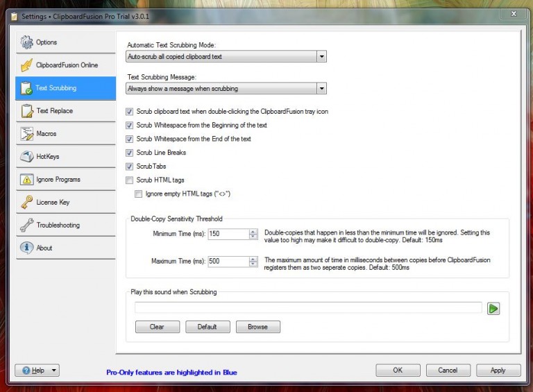533x392 pixels.
Task: Click the HotKeys keyboard icon
Action: (x=26, y=156)
